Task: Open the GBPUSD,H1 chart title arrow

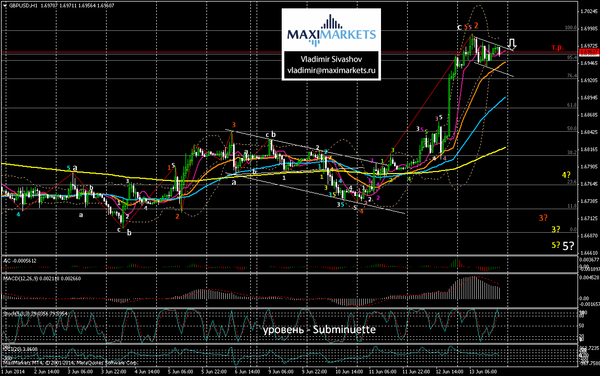Action: pos(5,6)
